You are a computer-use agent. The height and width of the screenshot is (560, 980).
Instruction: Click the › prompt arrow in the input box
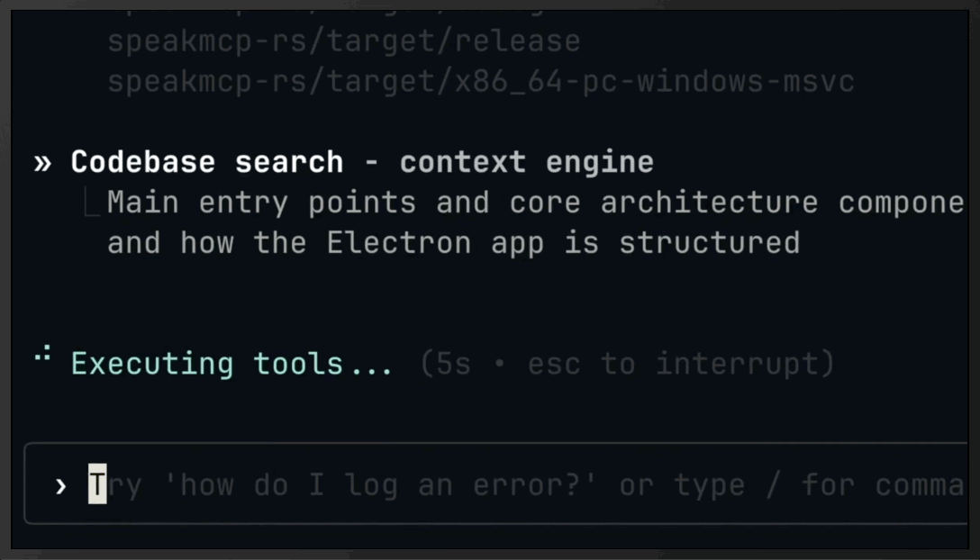60,485
